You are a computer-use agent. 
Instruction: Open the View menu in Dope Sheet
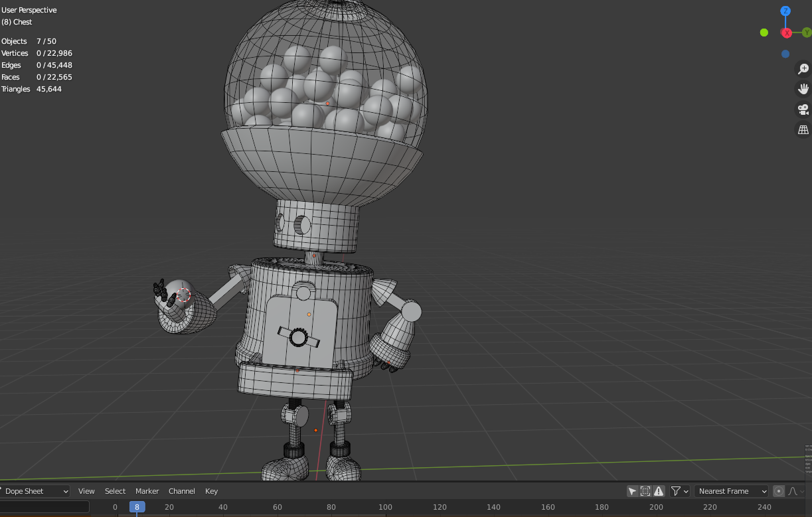click(86, 491)
